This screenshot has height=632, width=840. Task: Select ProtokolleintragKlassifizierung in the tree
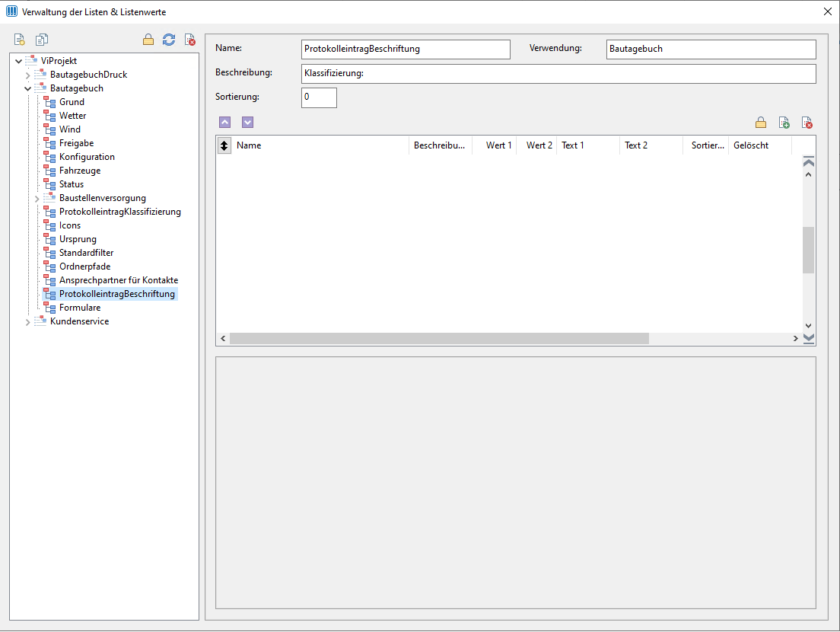[x=120, y=212]
